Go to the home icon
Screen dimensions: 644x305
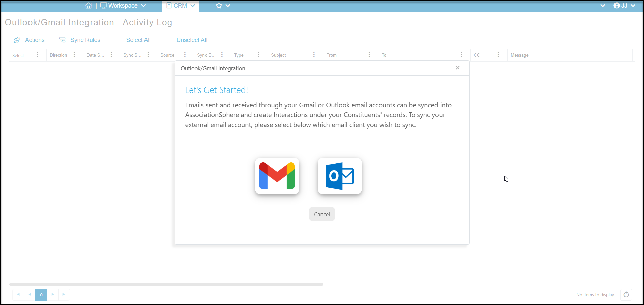coord(89,6)
